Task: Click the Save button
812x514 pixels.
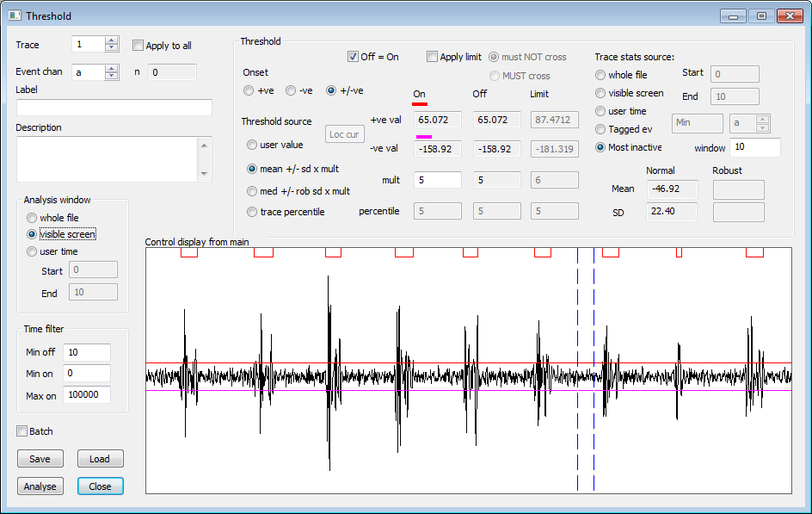Action: point(40,459)
